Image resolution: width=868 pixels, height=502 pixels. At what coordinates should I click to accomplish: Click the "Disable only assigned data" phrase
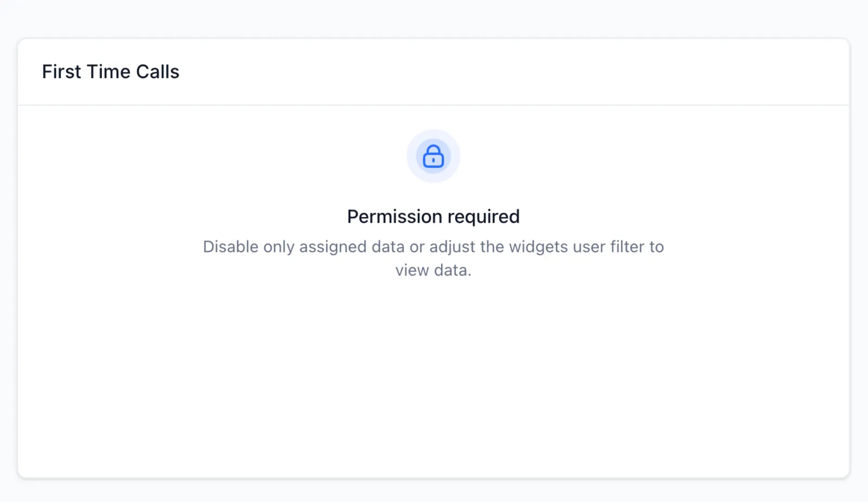[x=304, y=247]
